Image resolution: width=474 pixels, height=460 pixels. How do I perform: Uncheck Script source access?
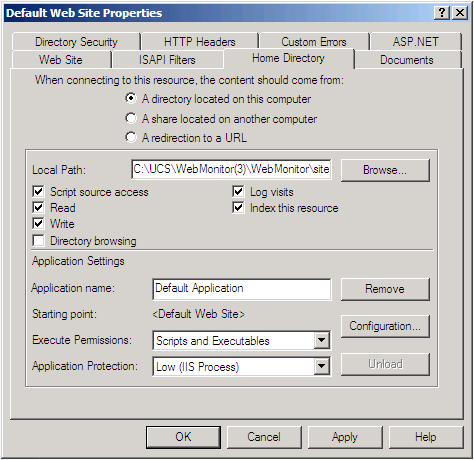coord(38,192)
